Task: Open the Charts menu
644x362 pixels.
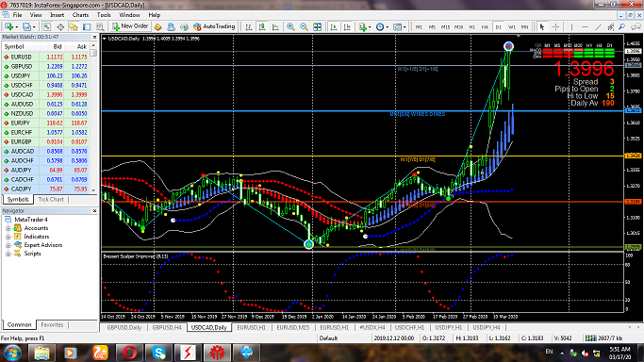Action: pyautogui.click(x=80, y=15)
